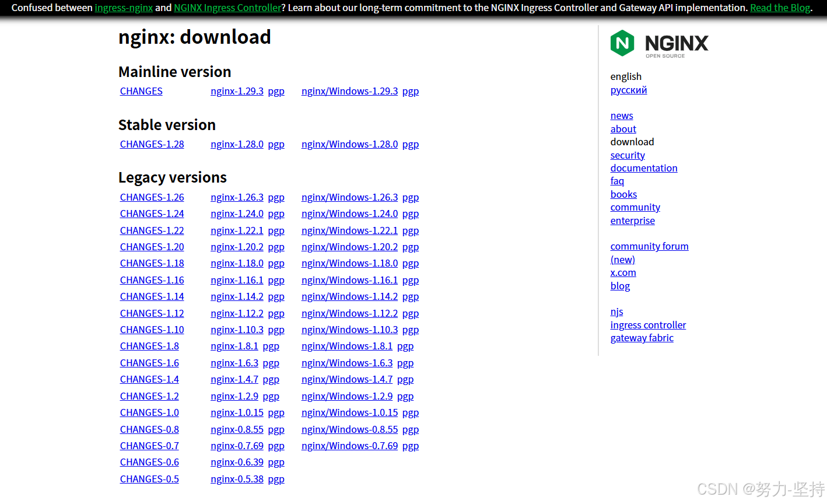827x504 pixels.
Task: Download nginx-1.16.1
Action: [x=237, y=280]
